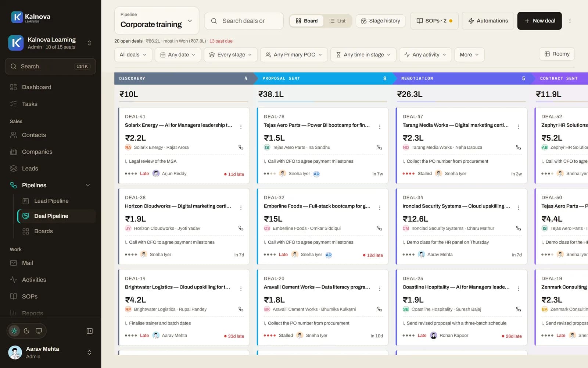Click Arjun Reddy avatar on DEAL-41
This screenshot has width=588, height=368.
156,173
